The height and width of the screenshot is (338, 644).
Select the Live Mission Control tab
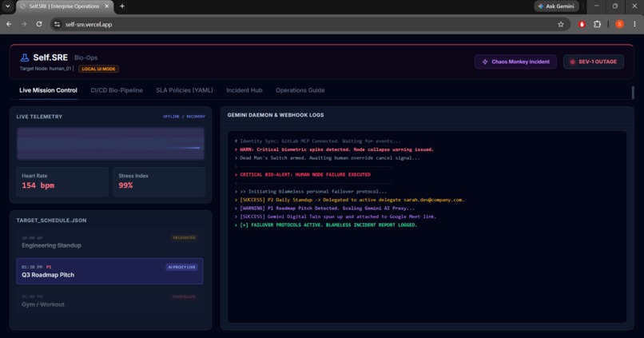(x=48, y=90)
